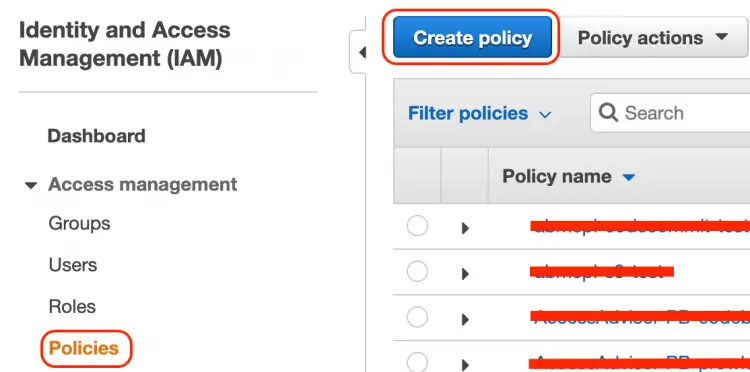Click the search magnifier icon
The image size is (750, 372).
(x=608, y=113)
